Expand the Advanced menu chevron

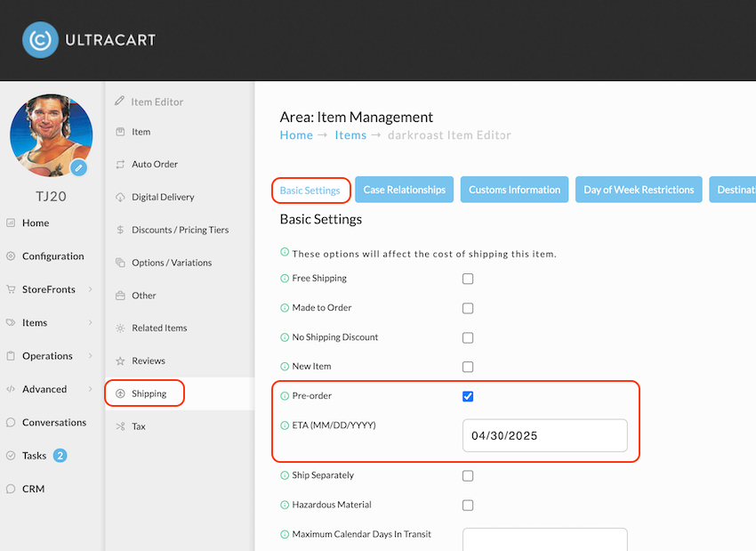click(x=90, y=389)
